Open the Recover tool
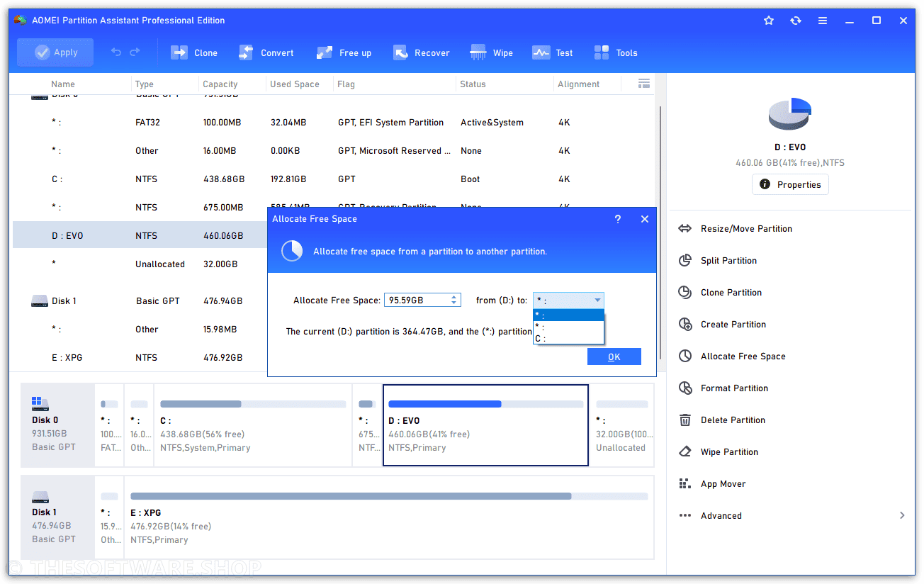 (x=422, y=52)
